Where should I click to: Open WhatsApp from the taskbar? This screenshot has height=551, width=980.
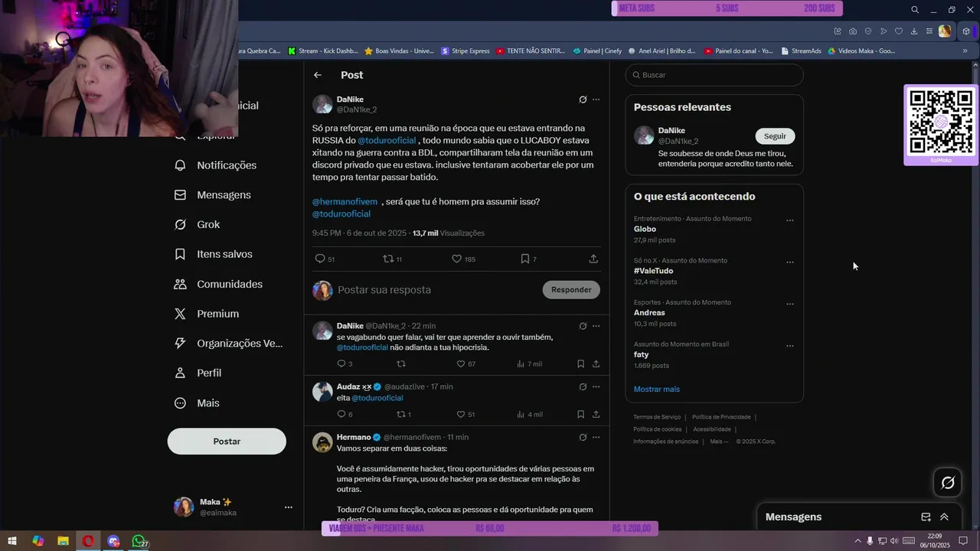(x=139, y=541)
